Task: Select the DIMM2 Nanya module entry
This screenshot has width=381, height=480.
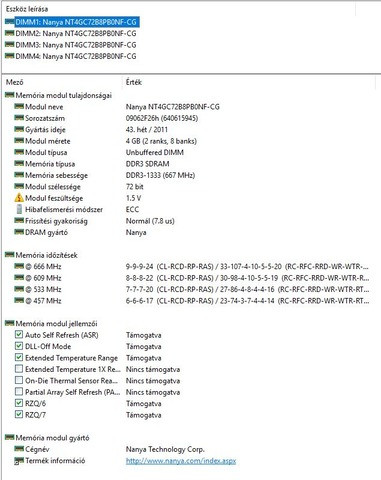Action: click(x=76, y=33)
